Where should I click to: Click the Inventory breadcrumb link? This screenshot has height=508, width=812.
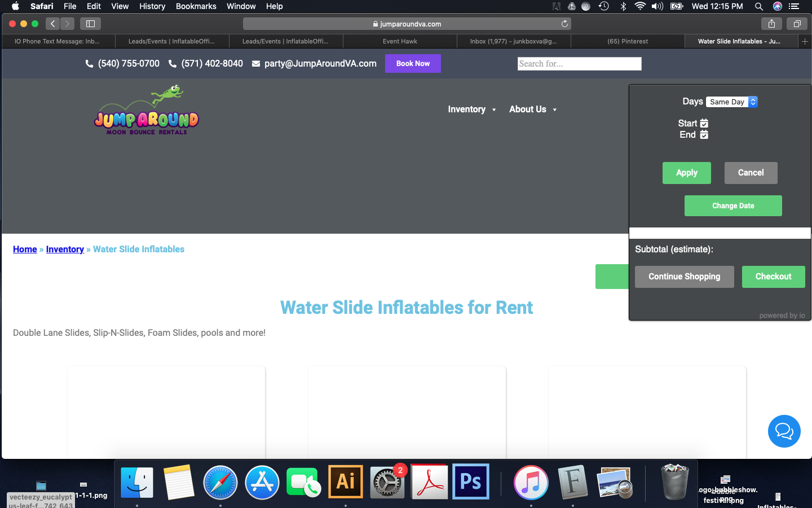click(65, 249)
